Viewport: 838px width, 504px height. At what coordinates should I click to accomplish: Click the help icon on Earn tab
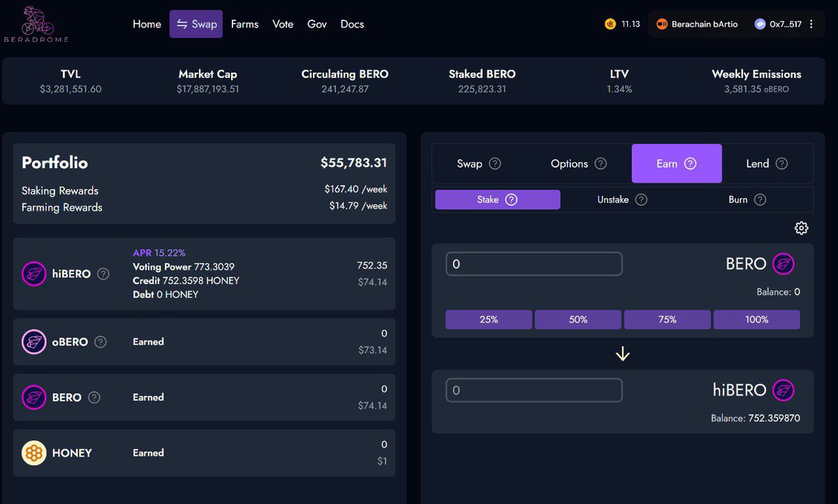690,163
